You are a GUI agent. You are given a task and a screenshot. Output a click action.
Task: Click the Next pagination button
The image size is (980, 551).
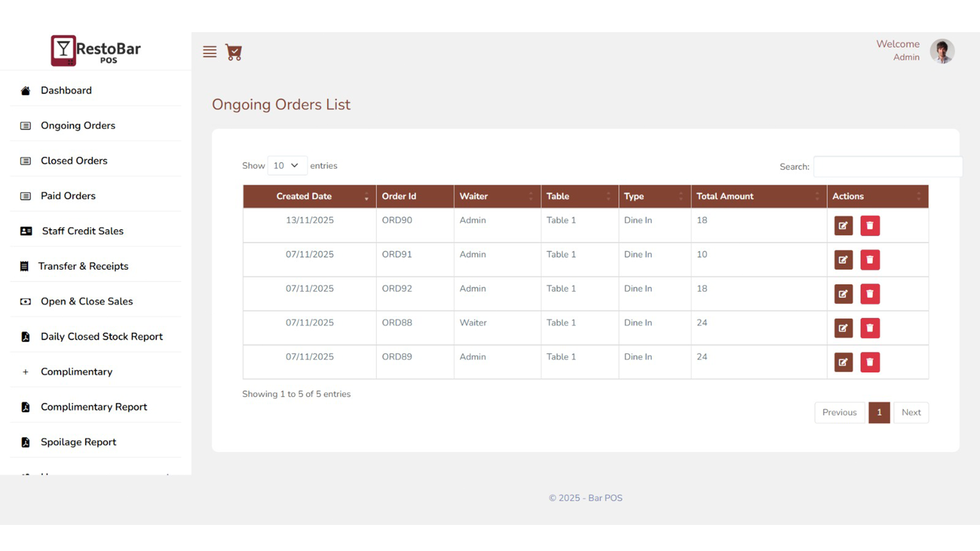(x=911, y=413)
